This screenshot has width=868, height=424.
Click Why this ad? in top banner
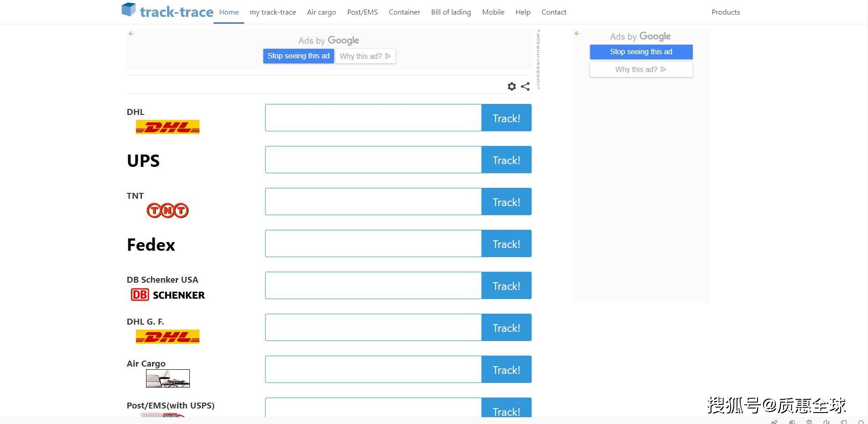(365, 56)
